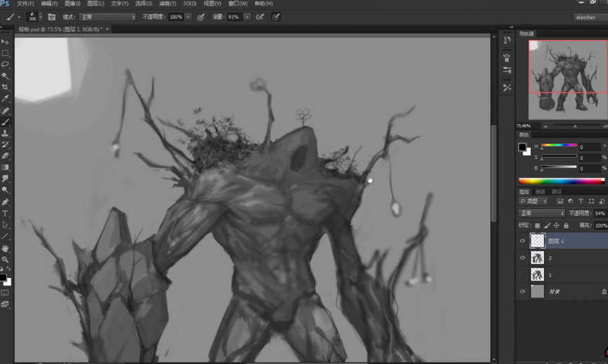
Task: Select the Zoom tool
Action: click(5, 259)
